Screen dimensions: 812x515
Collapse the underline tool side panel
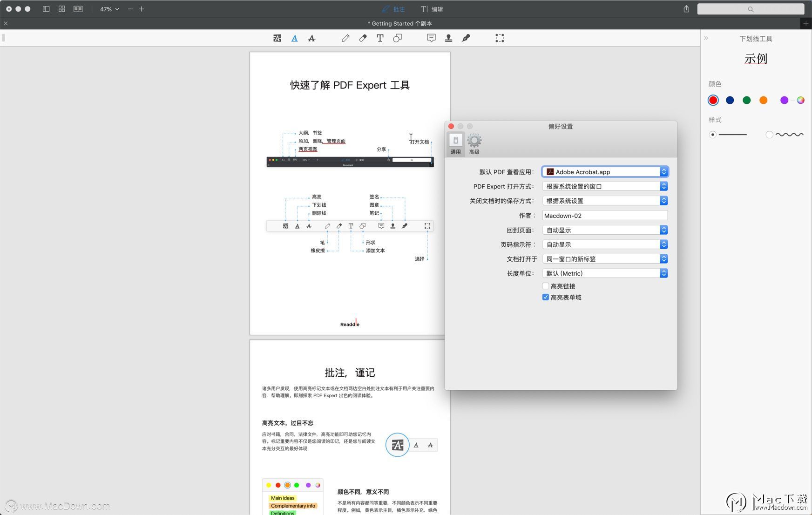click(706, 38)
